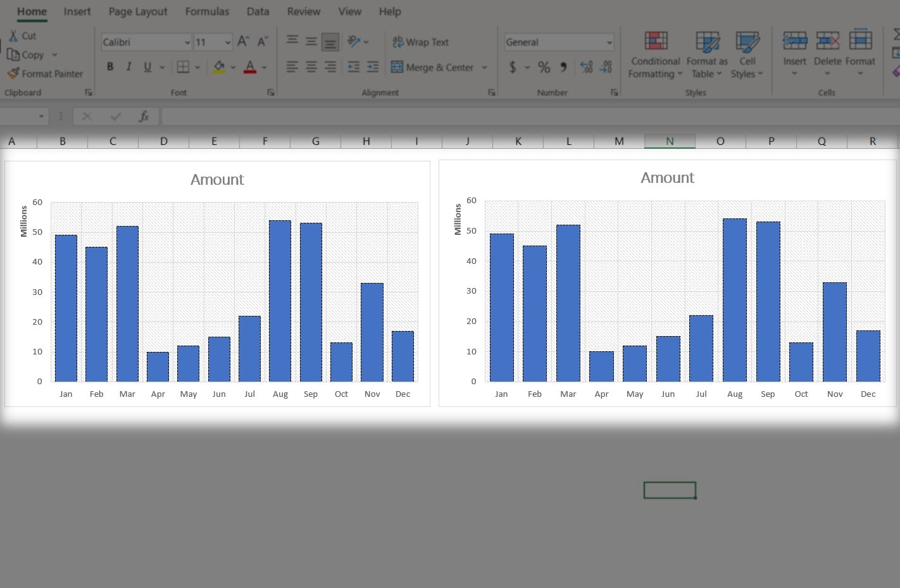Increase font size with the larger A icon
Screen dimensions: 900x588
point(243,42)
